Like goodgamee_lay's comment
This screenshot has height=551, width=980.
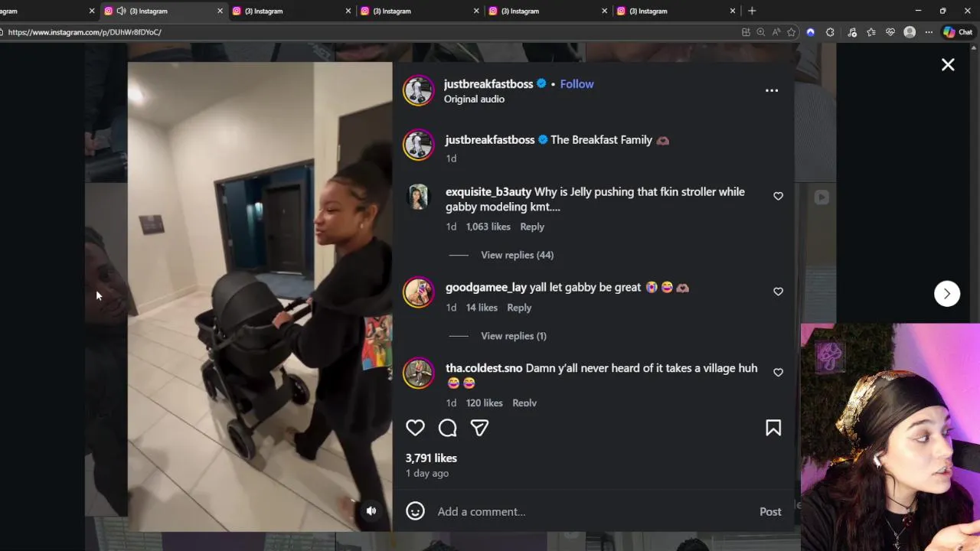778,292
